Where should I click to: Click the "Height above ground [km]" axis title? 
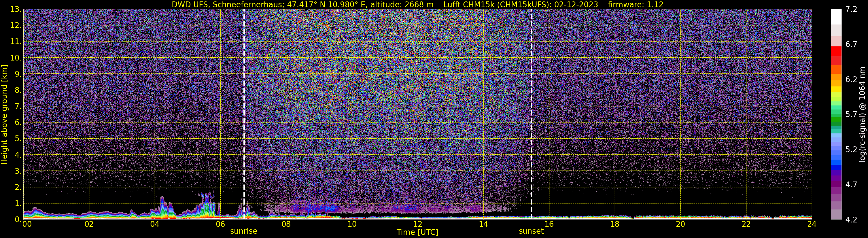[x=4, y=114]
